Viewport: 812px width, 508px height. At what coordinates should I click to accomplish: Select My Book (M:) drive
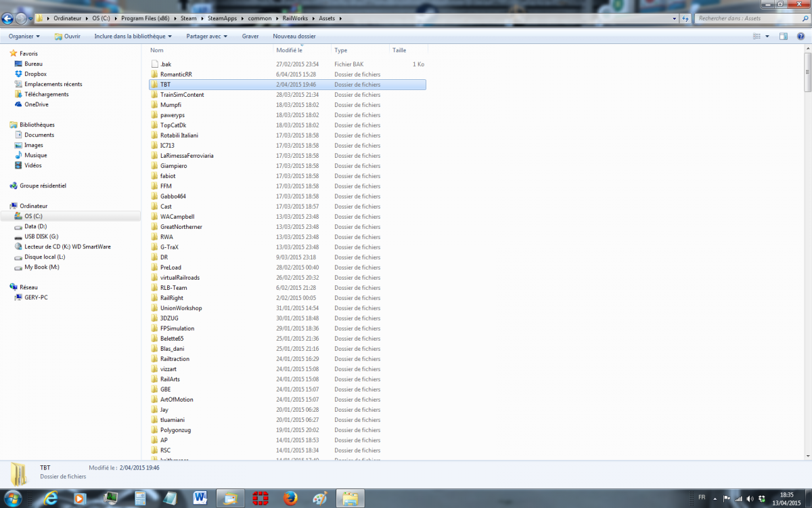click(x=42, y=267)
